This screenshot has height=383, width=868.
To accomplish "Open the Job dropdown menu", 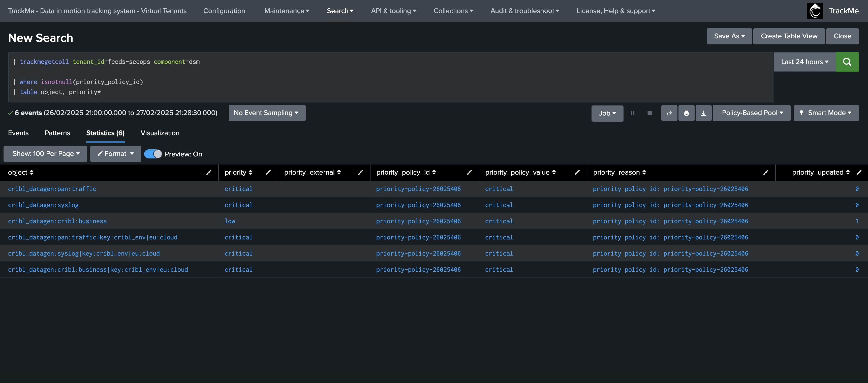I will [607, 113].
